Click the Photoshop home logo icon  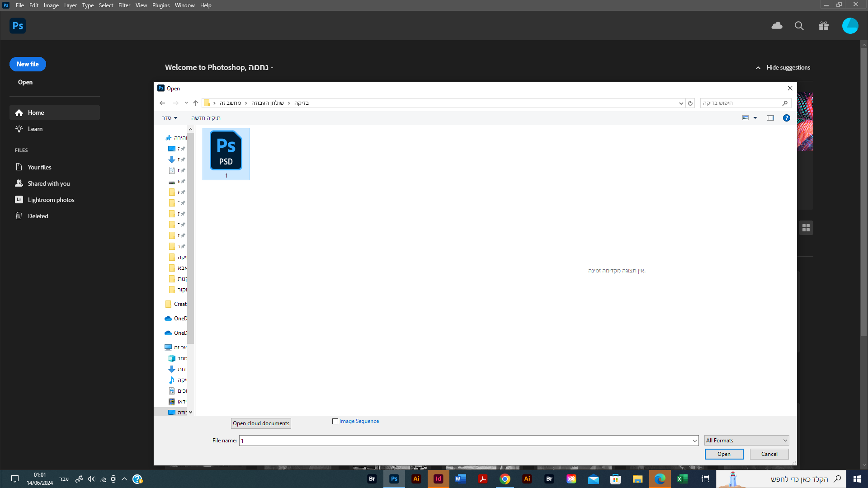[x=18, y=26]
